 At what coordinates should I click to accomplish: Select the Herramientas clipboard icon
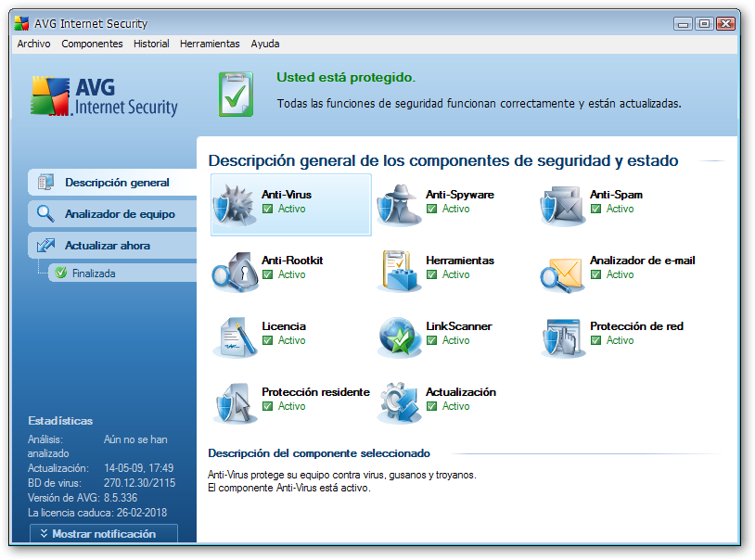click(x=399, y=270)
